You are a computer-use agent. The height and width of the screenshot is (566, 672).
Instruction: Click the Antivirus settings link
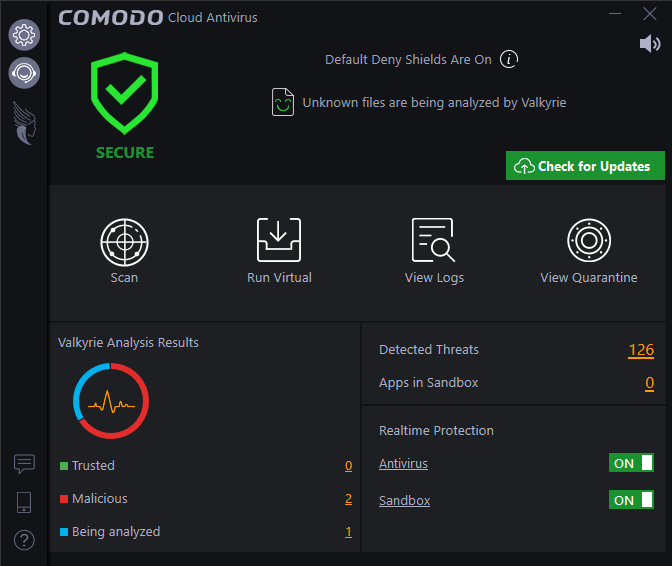click(403, 464)
